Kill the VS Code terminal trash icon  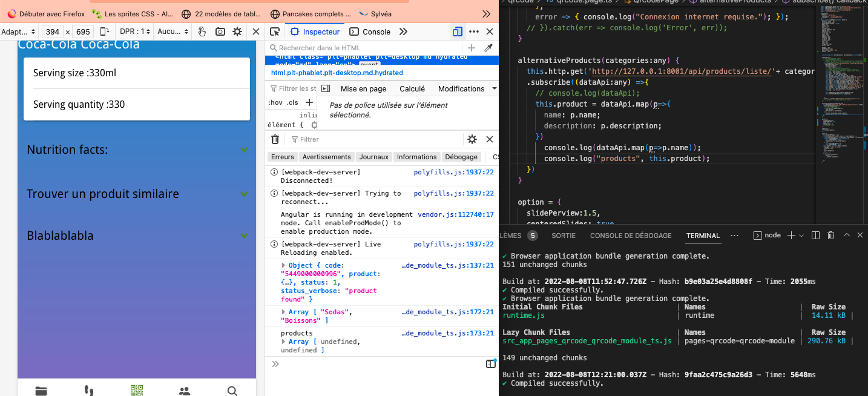(831, 236)
